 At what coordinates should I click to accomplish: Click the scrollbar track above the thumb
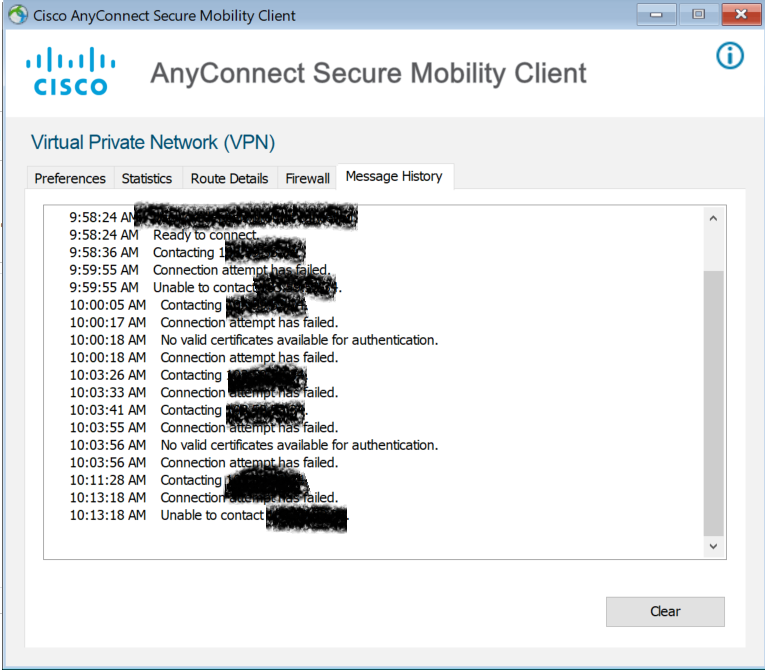tap(713, 249)
